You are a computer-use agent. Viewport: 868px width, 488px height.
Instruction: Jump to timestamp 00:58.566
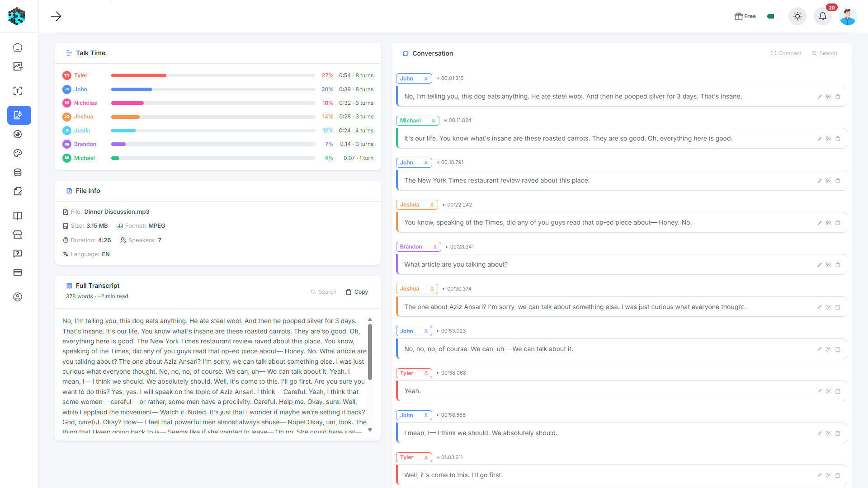click(x=451, y=415)
